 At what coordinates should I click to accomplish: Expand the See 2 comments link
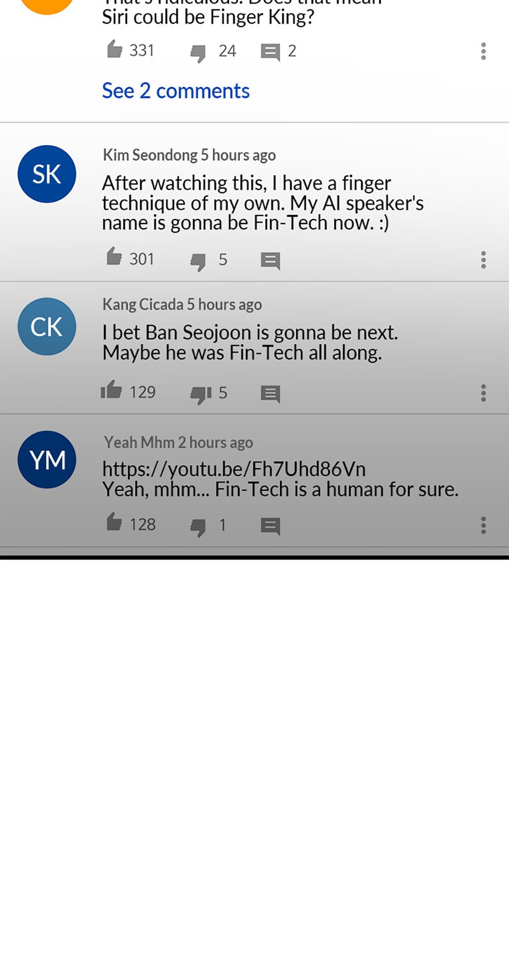[x=176, y=91]
